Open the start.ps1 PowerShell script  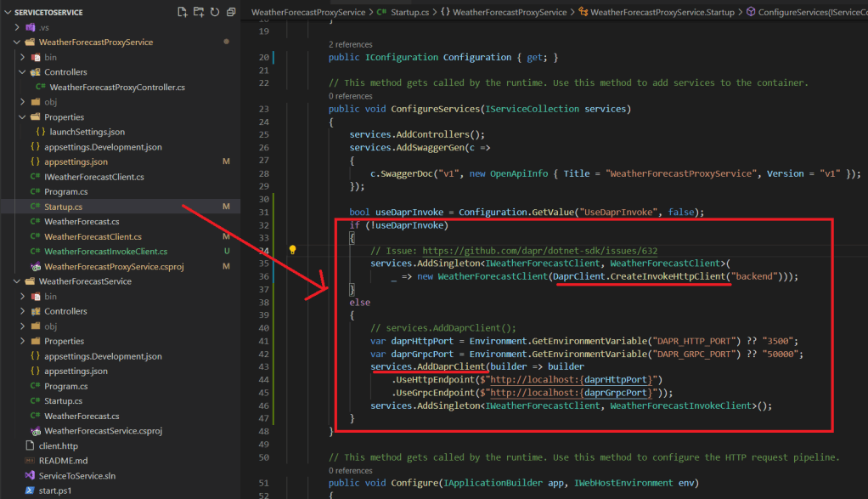56,490
